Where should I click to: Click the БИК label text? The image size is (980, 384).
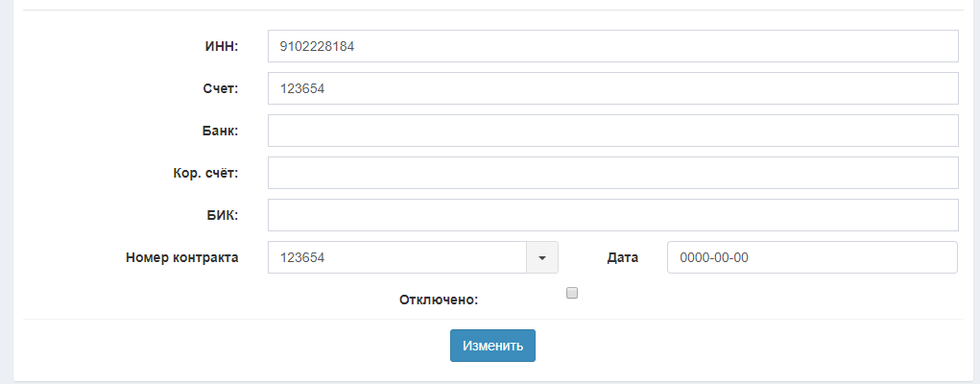(222, 215)
